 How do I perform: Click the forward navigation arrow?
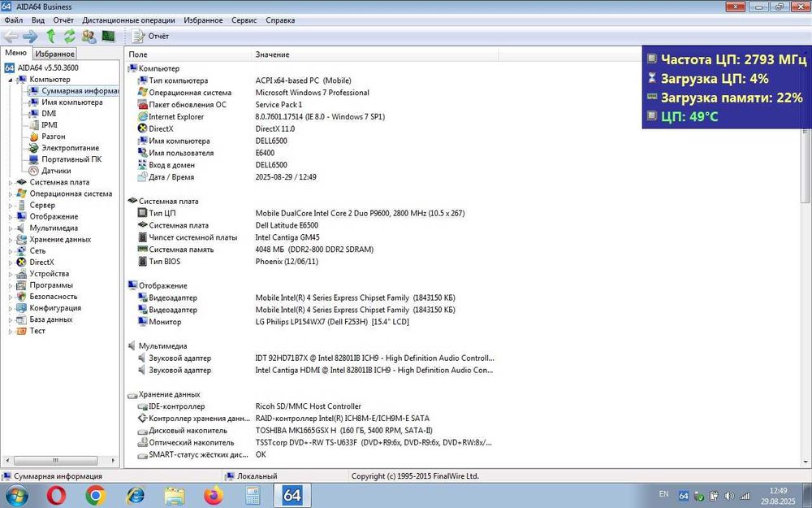pyautogui.click(x=30, y=37)
